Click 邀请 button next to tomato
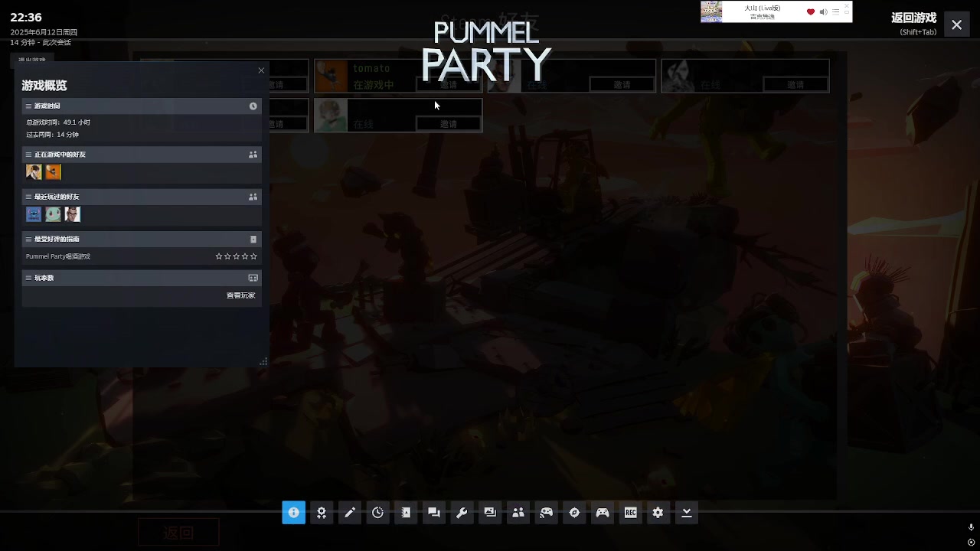The height and width of the screenshot is (551, 980). pos(449,84)
